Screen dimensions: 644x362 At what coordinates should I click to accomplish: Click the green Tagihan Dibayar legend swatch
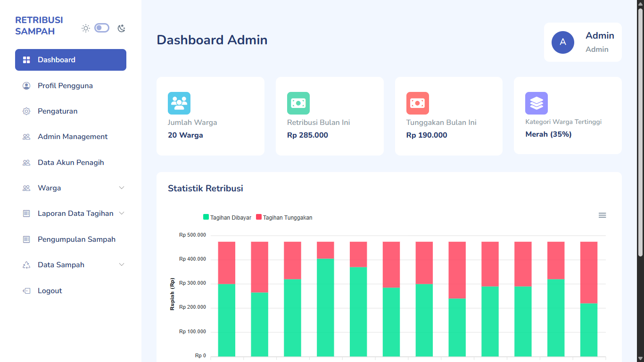click(206, 217)
